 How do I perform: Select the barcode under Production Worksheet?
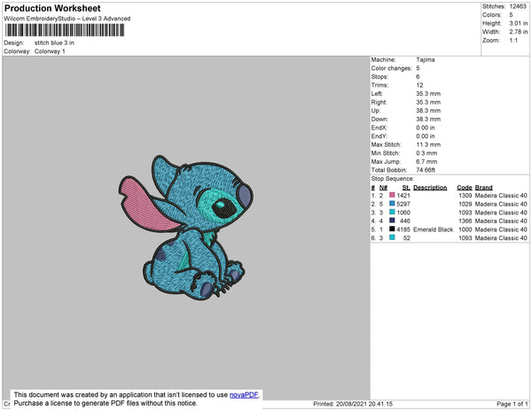click(65, 30)
